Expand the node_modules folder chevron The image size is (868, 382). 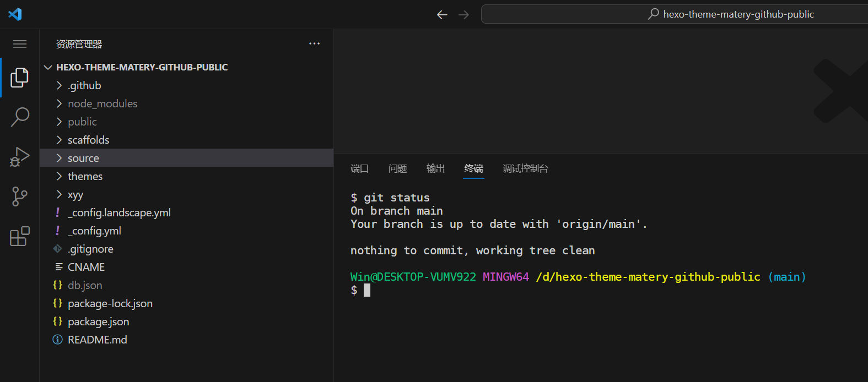coord(59,103)
